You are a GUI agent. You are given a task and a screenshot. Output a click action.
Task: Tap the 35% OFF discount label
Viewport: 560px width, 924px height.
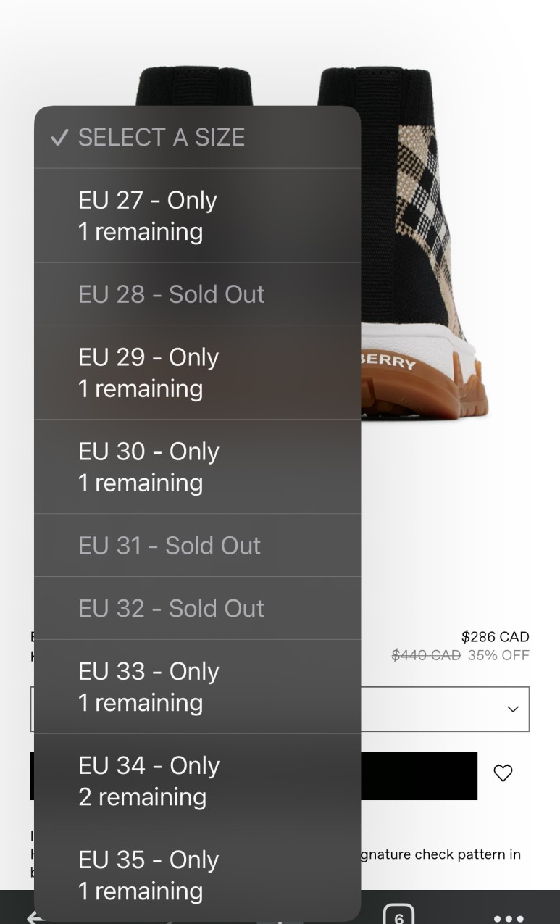pyautogui.click(x=498, y=655)
